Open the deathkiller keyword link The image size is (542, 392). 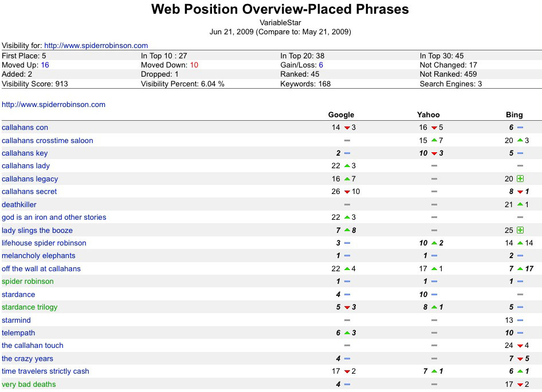(x=19, y=204)
